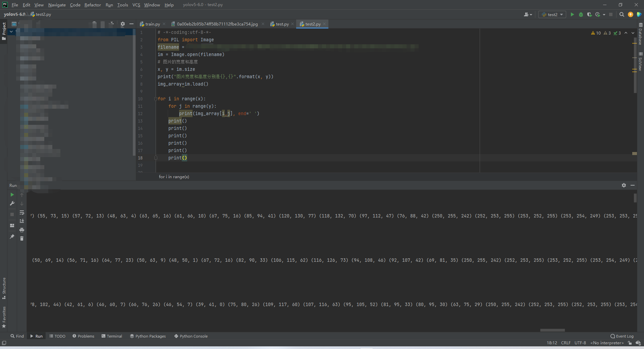Fold the for-loop at line 10
644x349 pixels.
coord(156,99)
